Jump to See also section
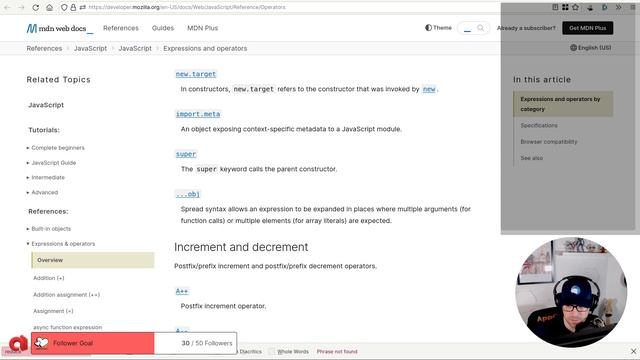The height and width of the screenshot is (360, 640). tap(531, 158)
